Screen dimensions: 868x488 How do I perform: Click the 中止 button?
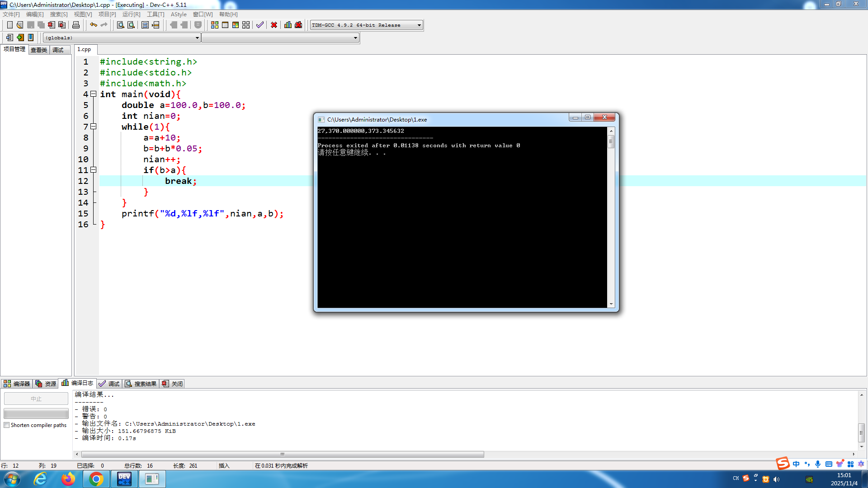tap(36, 399)
